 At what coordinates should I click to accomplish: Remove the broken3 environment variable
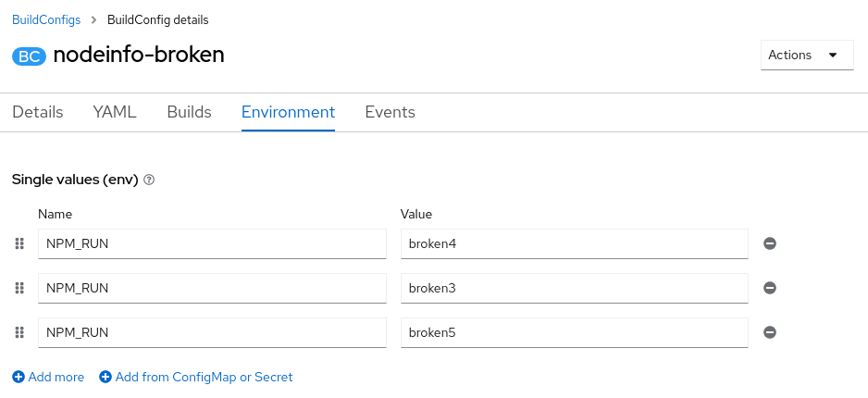coord(769,288)
